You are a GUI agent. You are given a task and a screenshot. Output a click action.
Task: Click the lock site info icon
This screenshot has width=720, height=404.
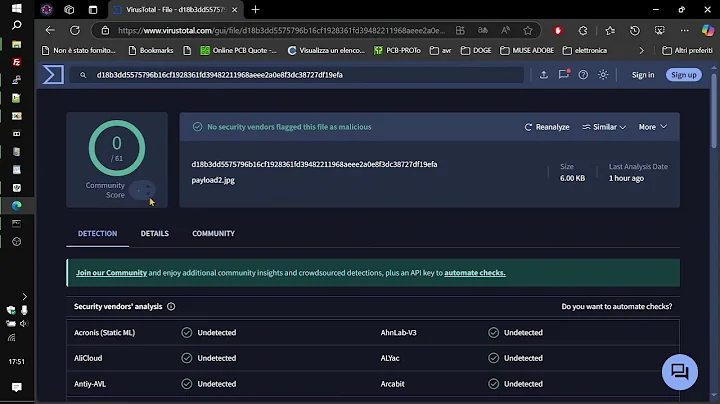[106, 30]
